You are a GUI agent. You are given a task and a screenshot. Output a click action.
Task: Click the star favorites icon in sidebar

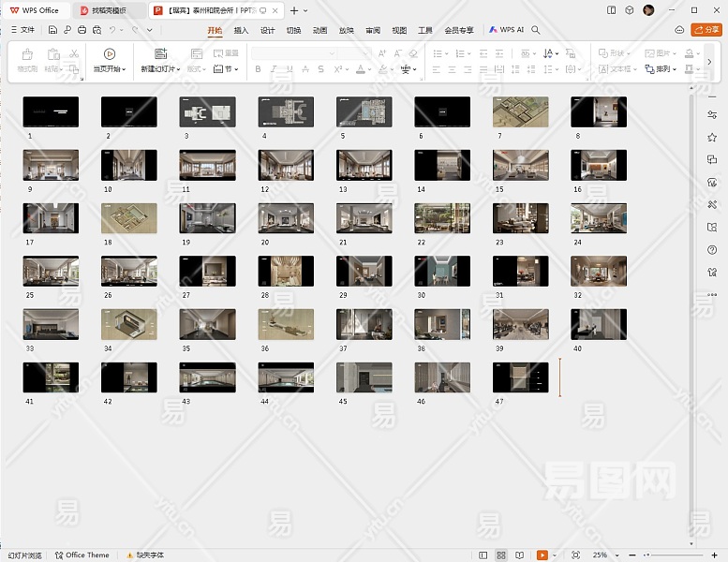(x=712, y=137)
